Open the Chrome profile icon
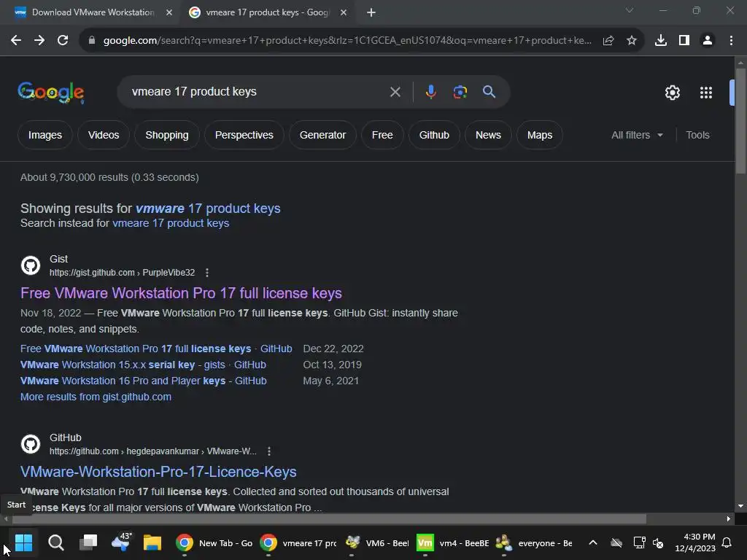The width and height of the screenshot is (747, 560). (708, 41)
